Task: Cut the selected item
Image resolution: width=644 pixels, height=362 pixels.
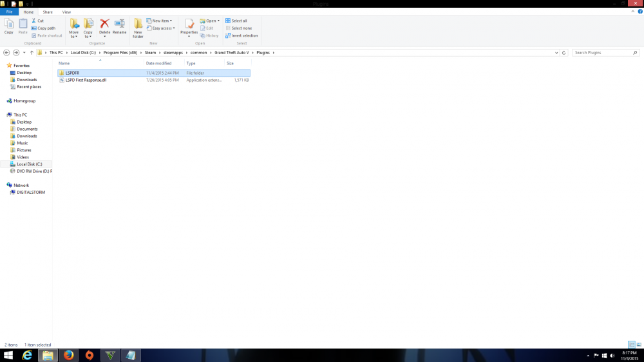Action: 38,21
